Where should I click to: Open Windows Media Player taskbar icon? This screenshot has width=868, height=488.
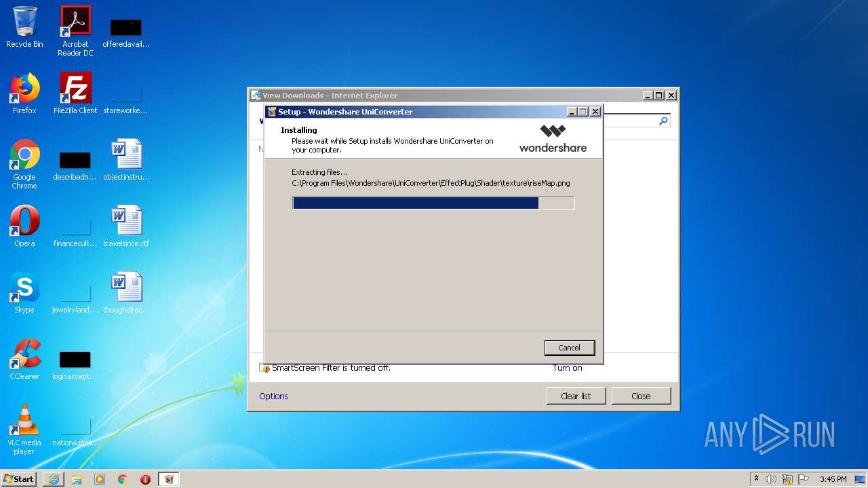point(100,479)
